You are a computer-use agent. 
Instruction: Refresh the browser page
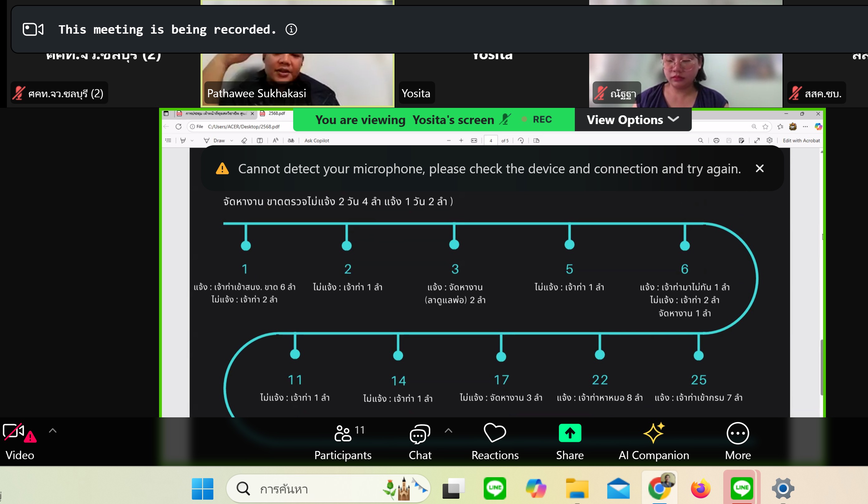click(x=178, y=126)
